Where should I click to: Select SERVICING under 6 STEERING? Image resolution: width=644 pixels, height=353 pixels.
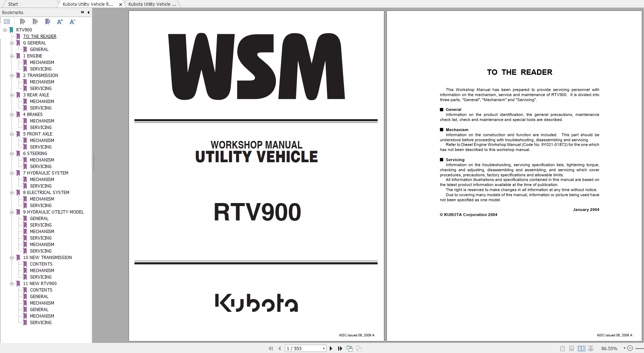click(x=41, y=167)
